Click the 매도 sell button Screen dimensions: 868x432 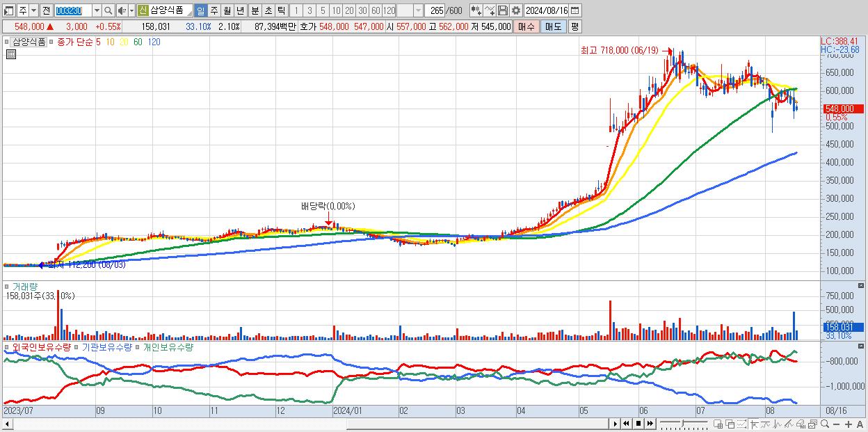coord(553,26)
